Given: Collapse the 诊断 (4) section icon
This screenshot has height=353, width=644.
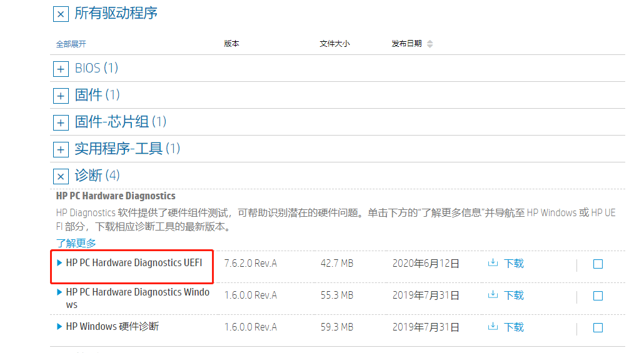Looking at the screenshot, I should [x=61, y=176].
